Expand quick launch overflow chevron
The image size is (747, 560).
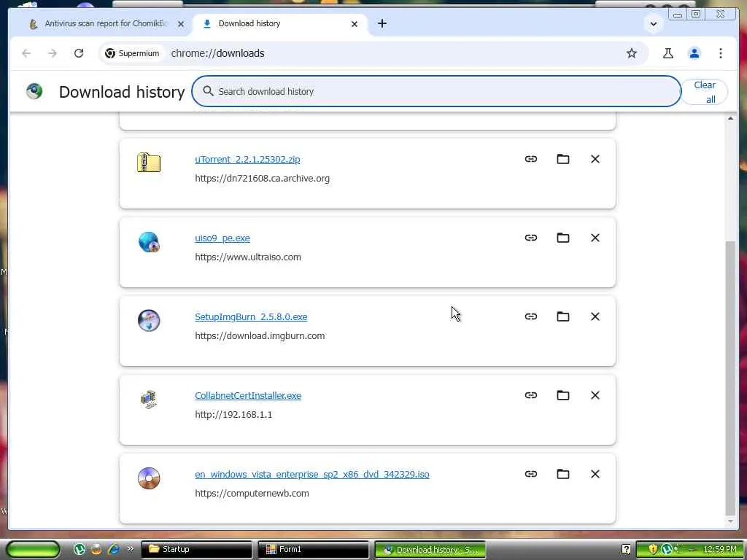click(130, 549)
